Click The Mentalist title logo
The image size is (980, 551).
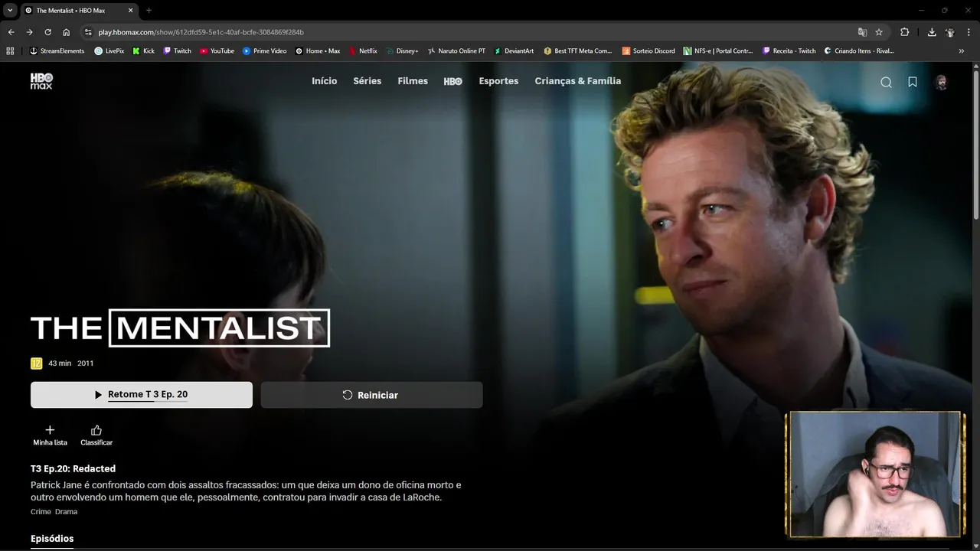[x=180, y=328]
